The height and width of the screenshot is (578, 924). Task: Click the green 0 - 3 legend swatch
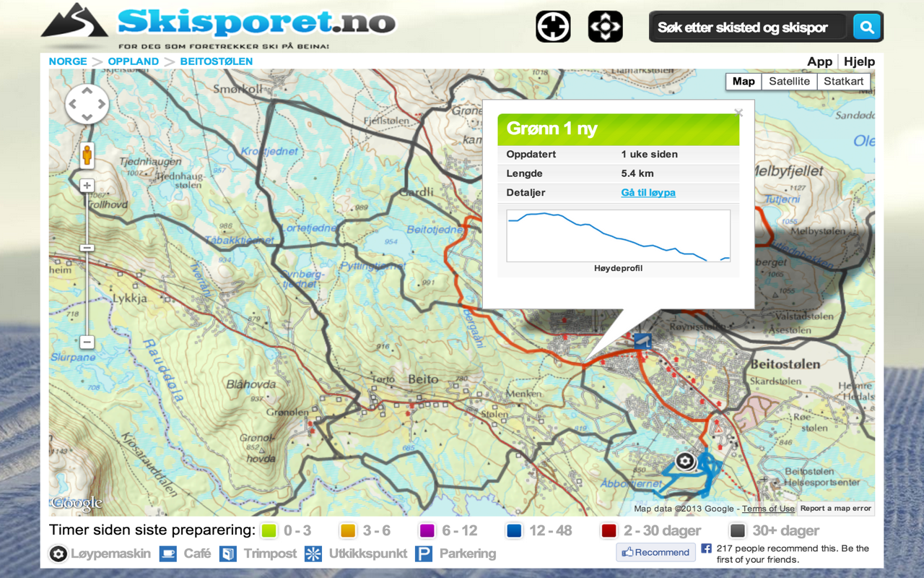(x=269, y=531)
